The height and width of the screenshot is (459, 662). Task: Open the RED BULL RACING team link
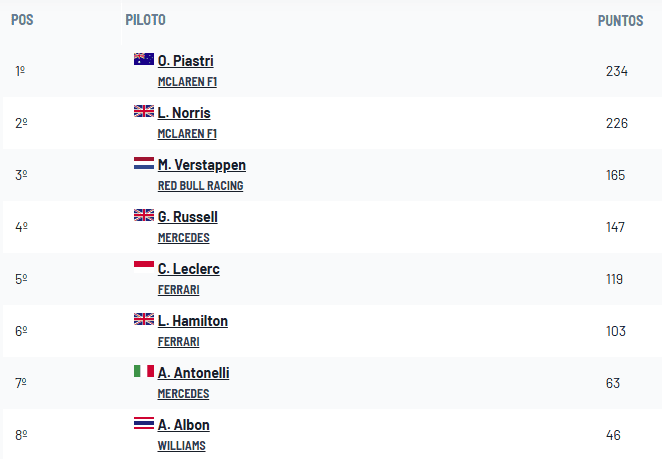pyautogui.click(x=200, y=186)
